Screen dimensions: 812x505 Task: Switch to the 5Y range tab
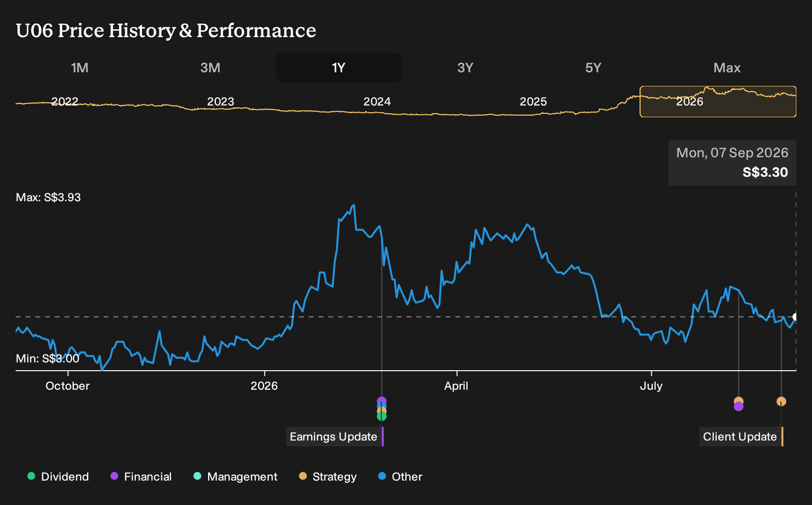tap(593, 67)
